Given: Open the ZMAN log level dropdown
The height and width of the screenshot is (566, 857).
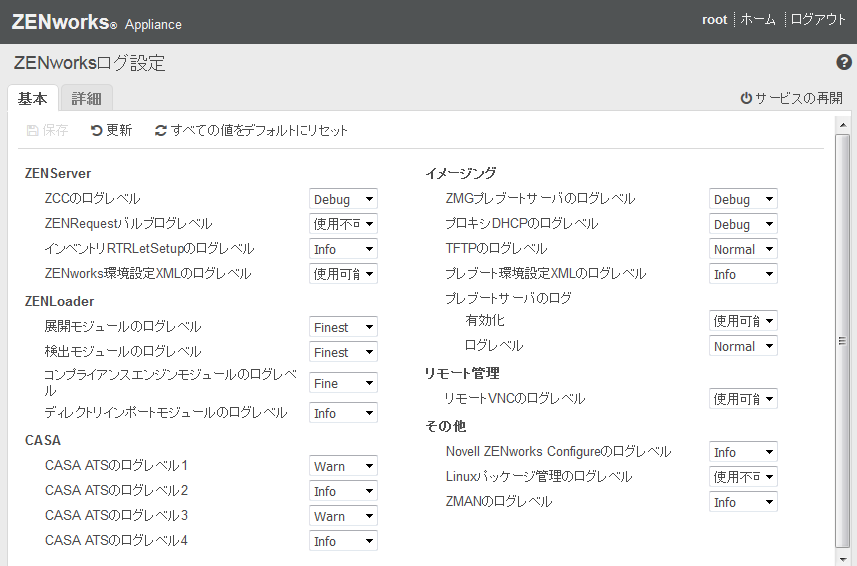Looking at the screenshot, I should pyautogui.click(x=743, y=502).
